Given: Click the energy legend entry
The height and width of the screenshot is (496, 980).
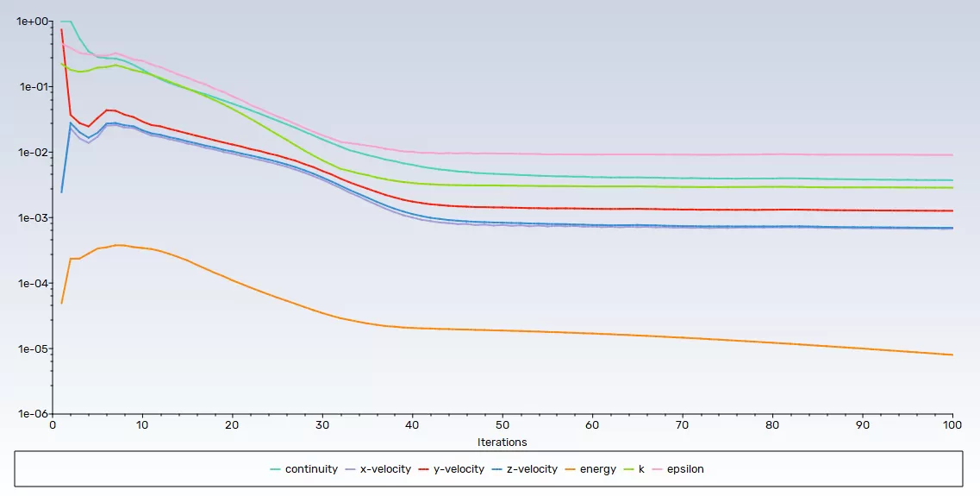Looking at the screenshot, I should (590, 469).
